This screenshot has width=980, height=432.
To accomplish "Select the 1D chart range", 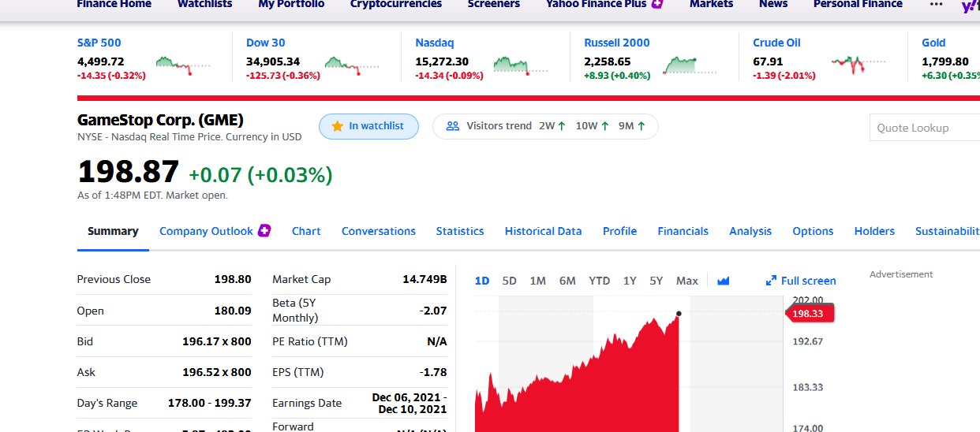I will coord(482,281).
